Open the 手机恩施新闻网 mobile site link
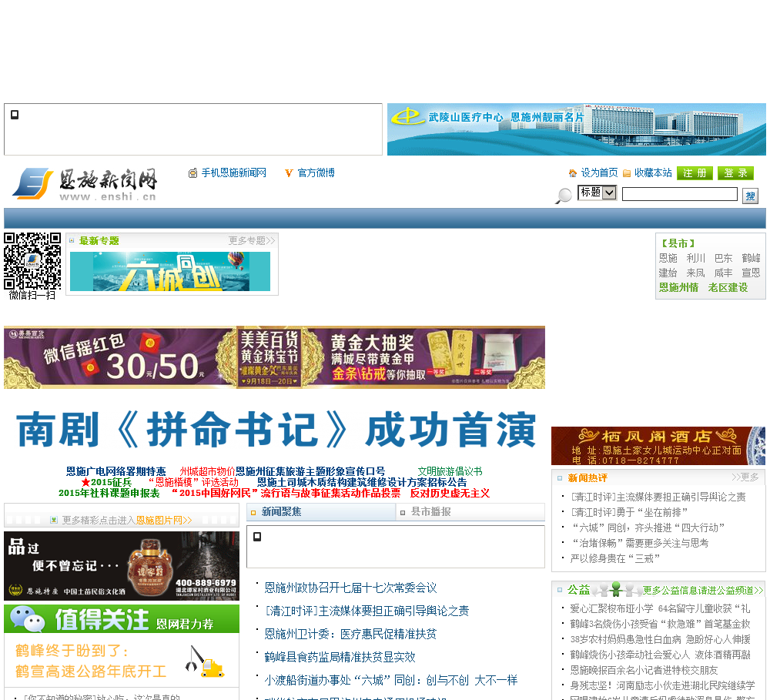 (x=234, y=173)
